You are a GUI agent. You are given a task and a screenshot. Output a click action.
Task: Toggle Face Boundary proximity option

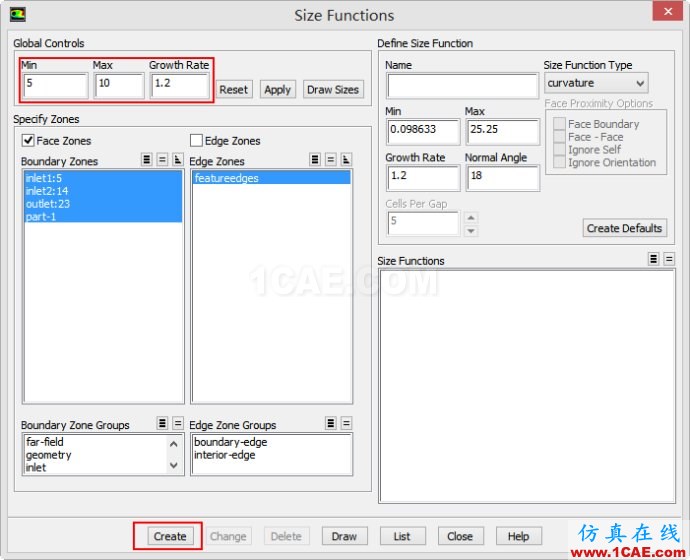[559, 124]
